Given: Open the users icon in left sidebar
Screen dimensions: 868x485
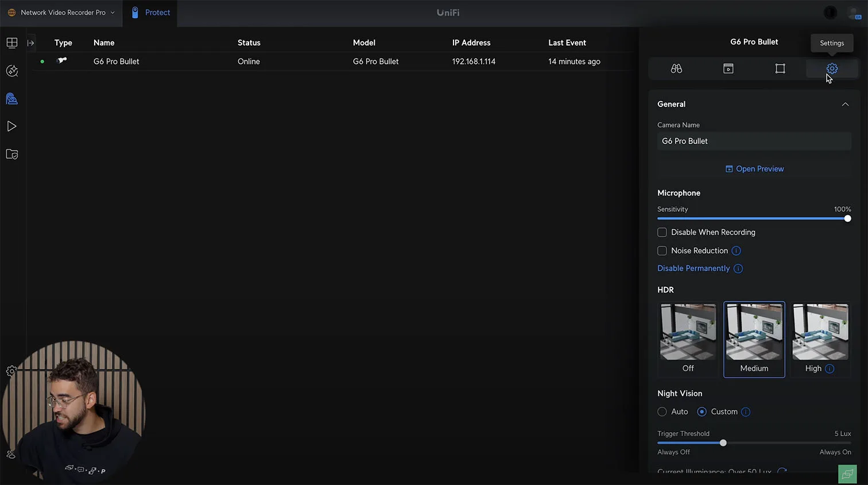Looking at the screenshot, I should point(11,454).
